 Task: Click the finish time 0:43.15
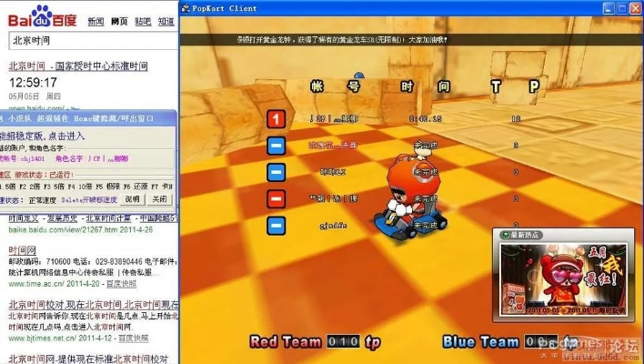tap(426, 118)
